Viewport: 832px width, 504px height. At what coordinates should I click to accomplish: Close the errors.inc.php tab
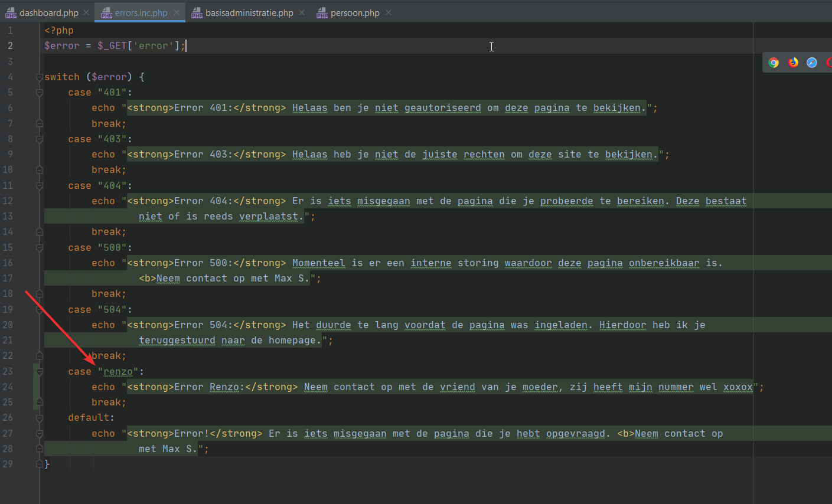pyautogui.click(x=176, y=12)
